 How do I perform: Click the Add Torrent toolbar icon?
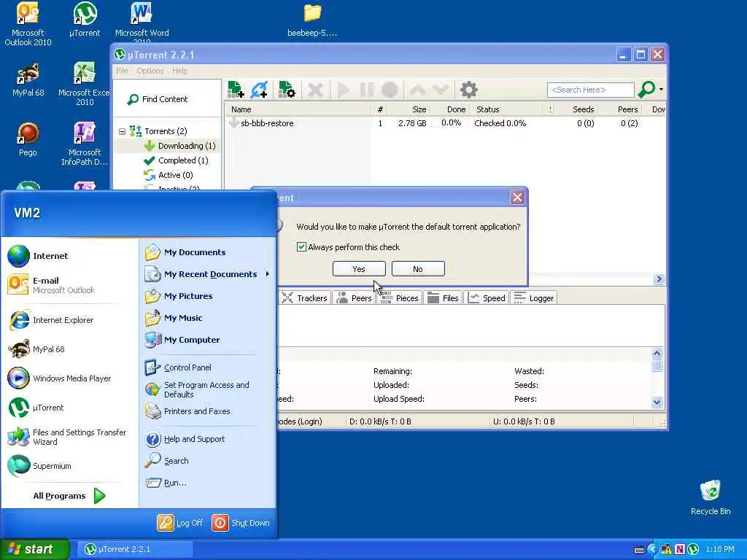click(236, 89)
